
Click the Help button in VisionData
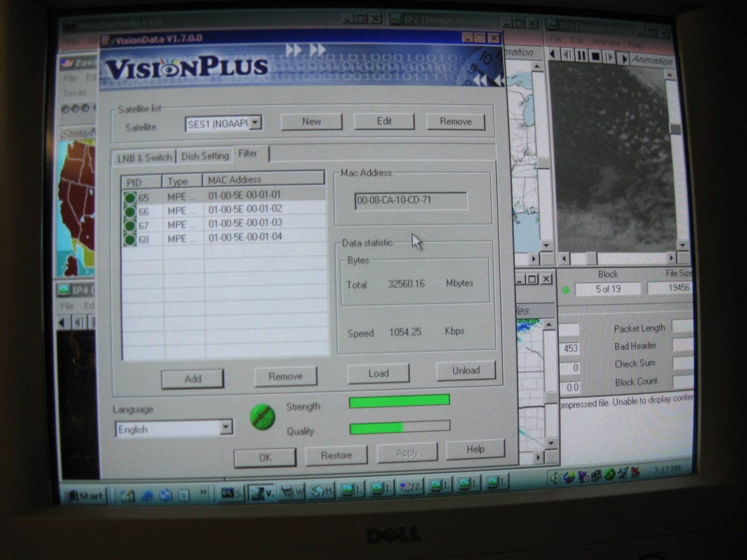coord(475,449)
